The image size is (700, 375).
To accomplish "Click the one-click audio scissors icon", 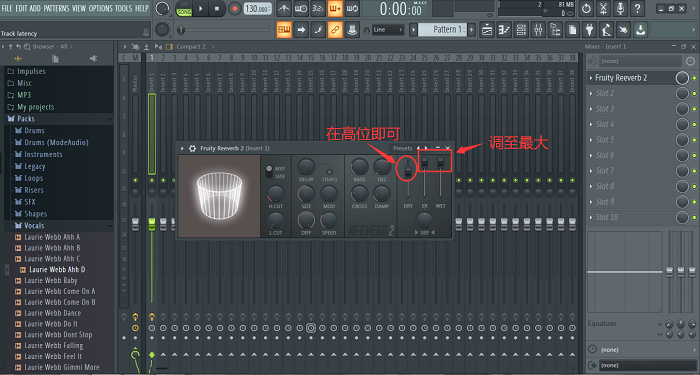I will (x=603, y=8).
